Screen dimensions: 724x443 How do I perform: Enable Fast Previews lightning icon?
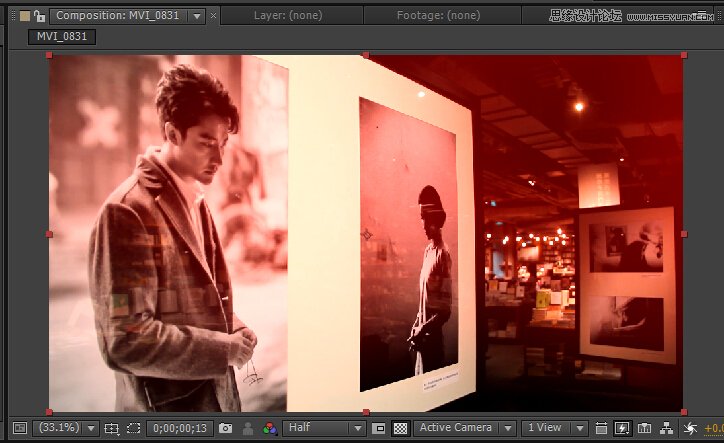click(622, 428)
